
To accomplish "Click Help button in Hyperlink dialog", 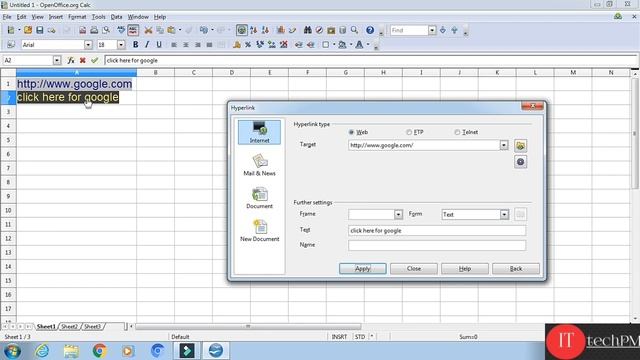I will click(x=464, y=269).
